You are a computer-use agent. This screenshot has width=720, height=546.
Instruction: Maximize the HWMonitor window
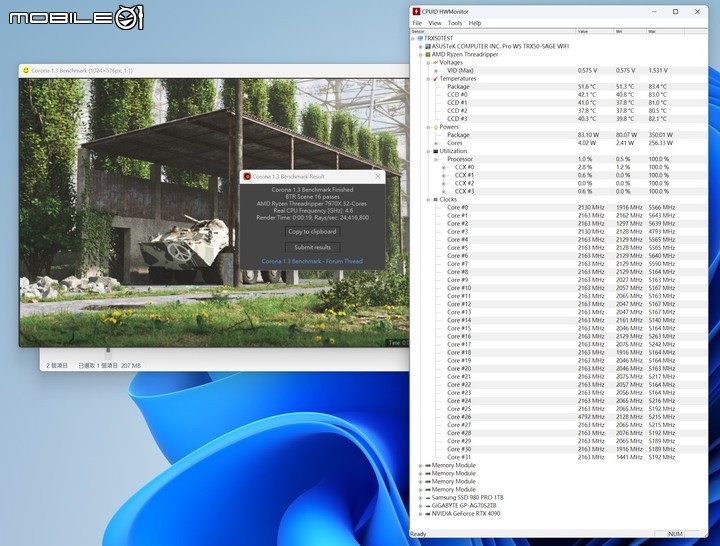[675, 11]
